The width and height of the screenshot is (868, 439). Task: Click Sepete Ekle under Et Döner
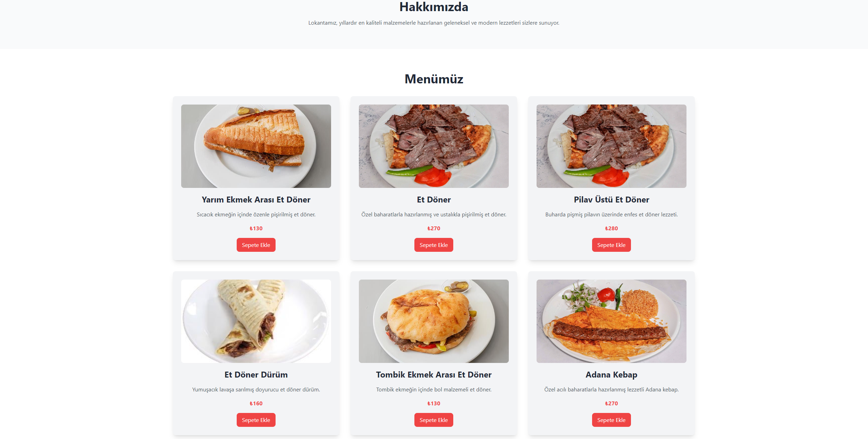click(x=433, y=245)
